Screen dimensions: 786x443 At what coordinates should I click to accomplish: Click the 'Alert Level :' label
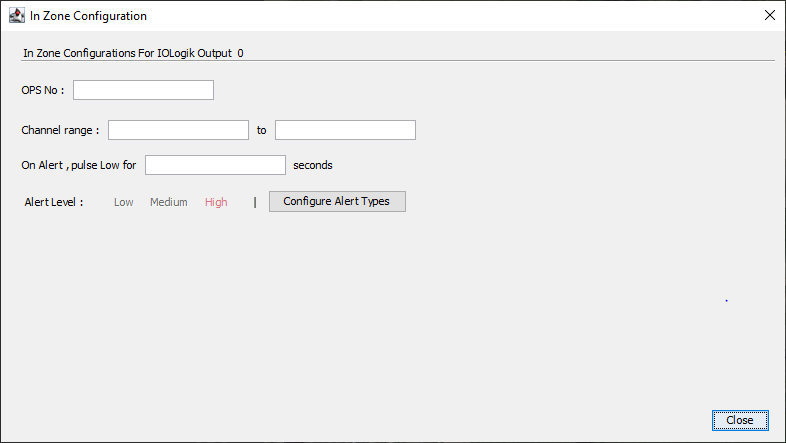point(54,202)
